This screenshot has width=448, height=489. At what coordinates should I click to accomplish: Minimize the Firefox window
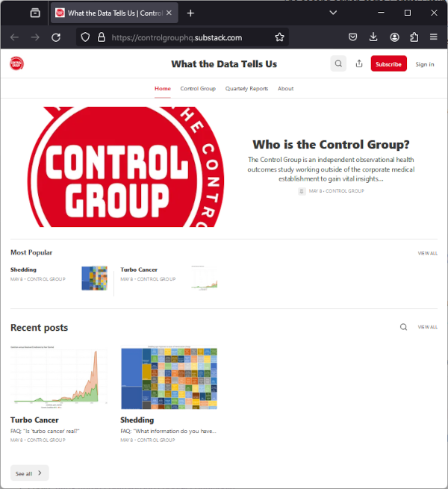[x=381, y=13]
